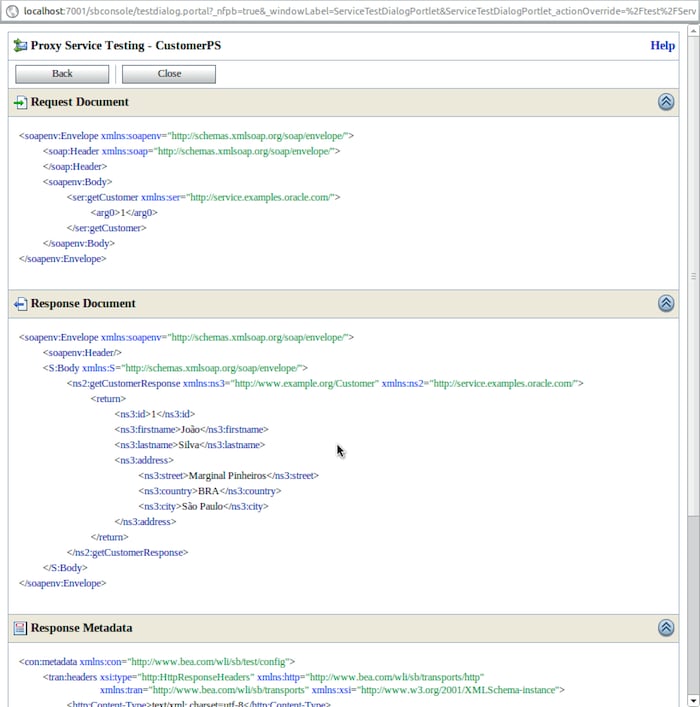
Task: Click the ser:getCustomer opening tag line
Action: (x=203, y=197)
